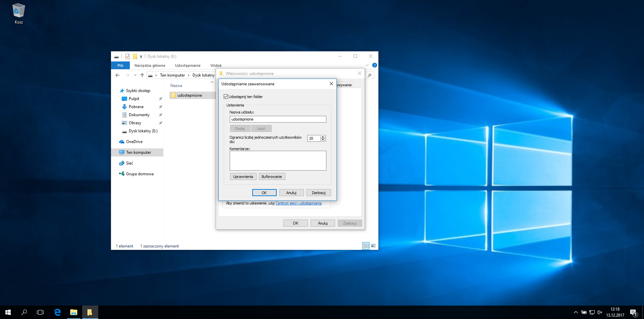This screenshot has width=644, height=319.
Task: Expand the ribbon with the chevron arrow
Action: (x=367, y=65)
